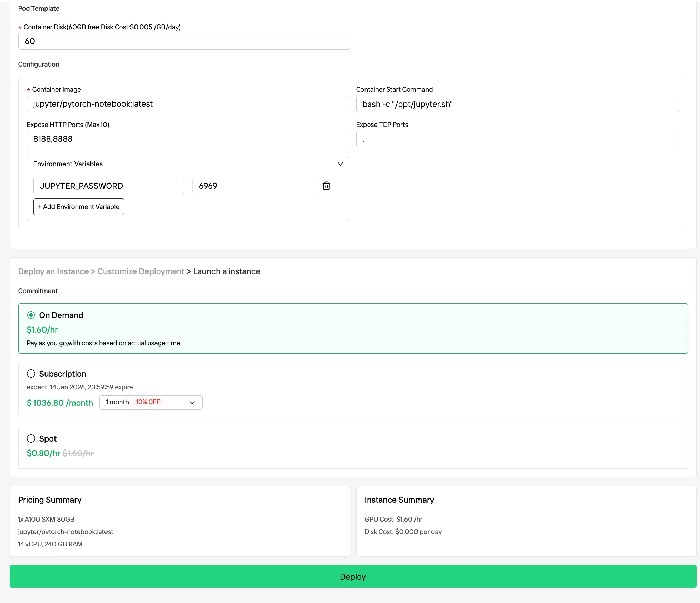Collapse the Environment Variables section
The image size is (700, 603).
click(340, 164)
